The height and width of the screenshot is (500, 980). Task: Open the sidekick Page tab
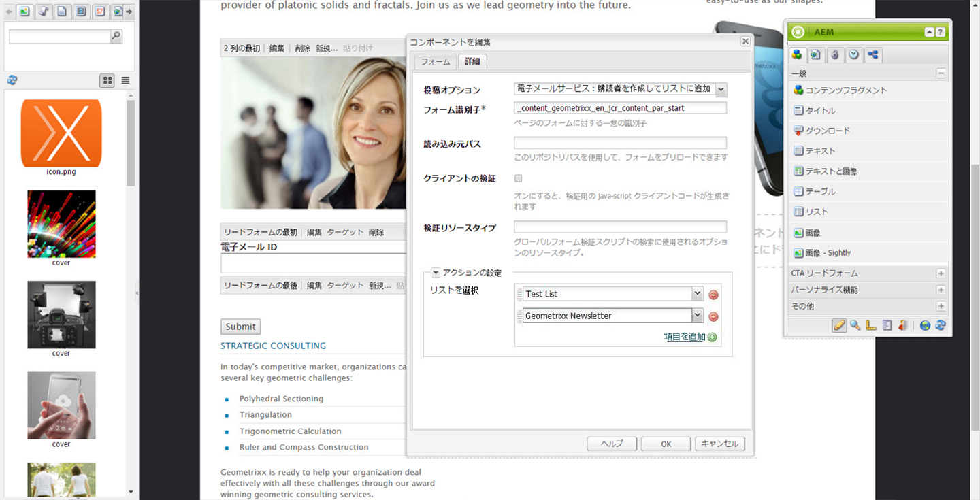(815, 55)
